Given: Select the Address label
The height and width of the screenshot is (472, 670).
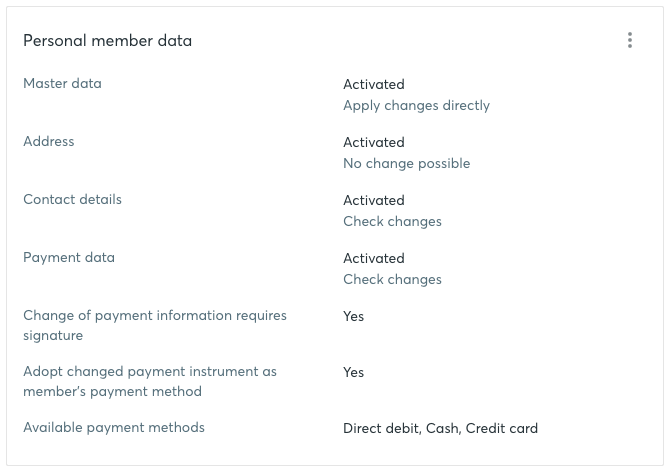Looking at the screenshot, I should coord(49,141).
